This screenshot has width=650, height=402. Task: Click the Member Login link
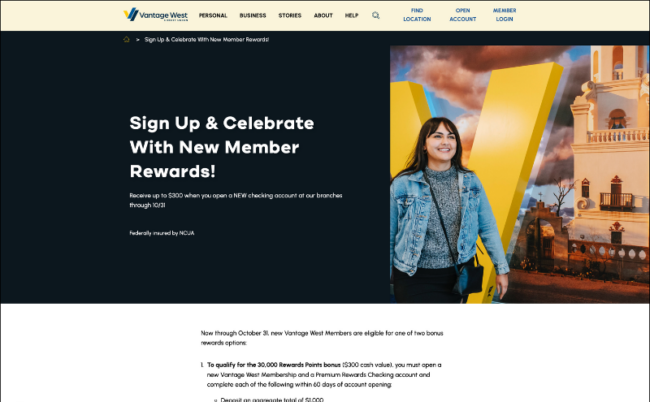pyautogui.click(x=504, y=15)
